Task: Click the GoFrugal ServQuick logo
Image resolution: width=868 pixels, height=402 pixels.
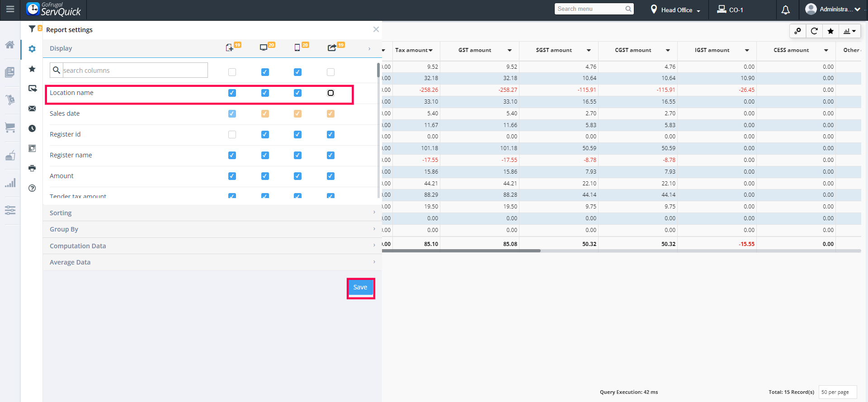Action: 54,9
